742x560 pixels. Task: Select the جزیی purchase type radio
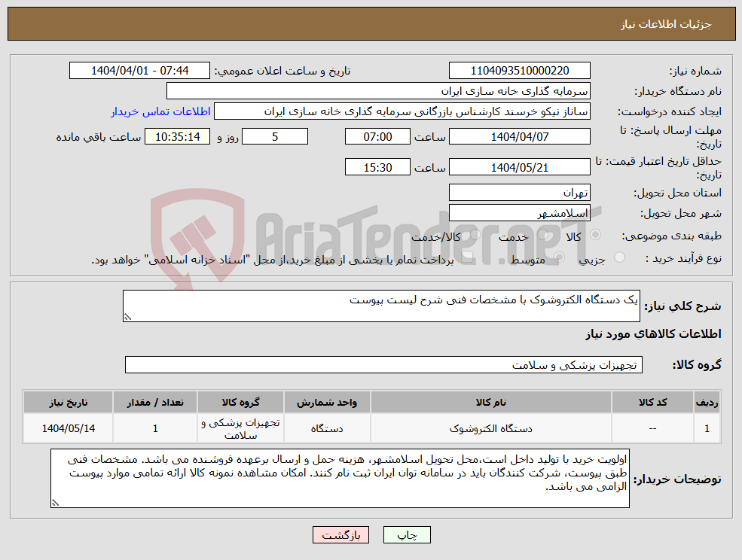pyautogui.click(x=619, y=257)
